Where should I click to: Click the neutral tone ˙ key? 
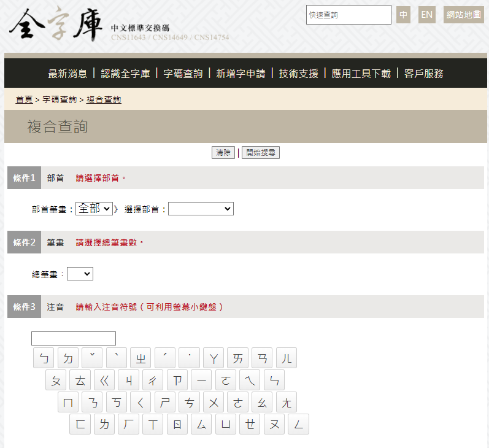[x=190, y=358]
